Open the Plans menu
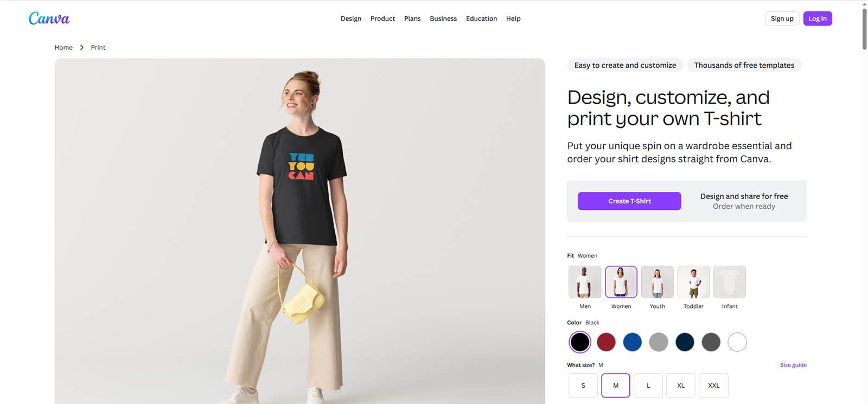The image size is (868, 404). coord(412,18)
